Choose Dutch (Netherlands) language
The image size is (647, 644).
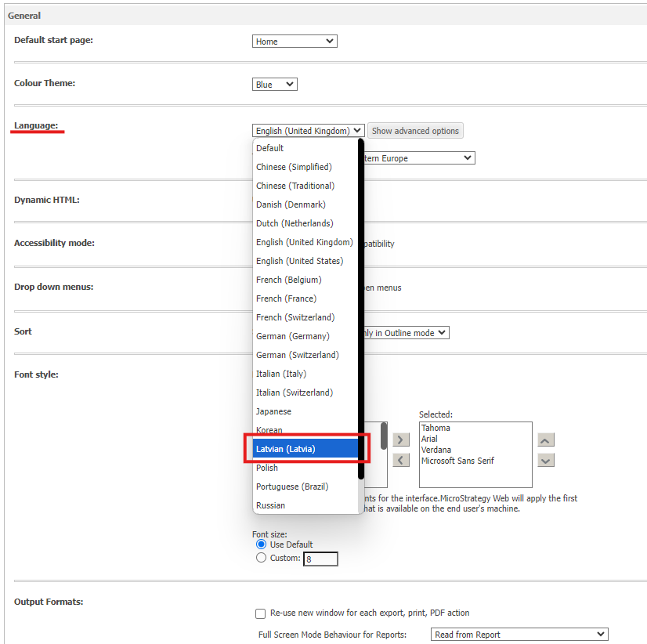tap(305, 223)
